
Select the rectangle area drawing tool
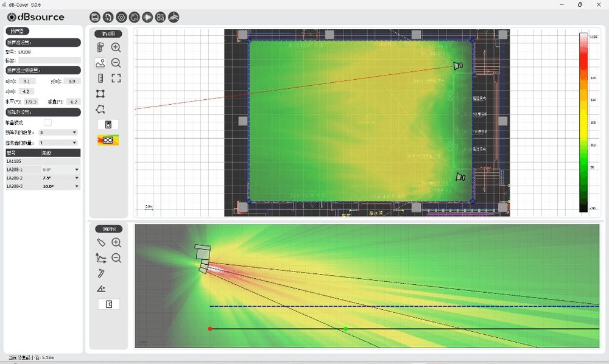[x=100, y=94]
